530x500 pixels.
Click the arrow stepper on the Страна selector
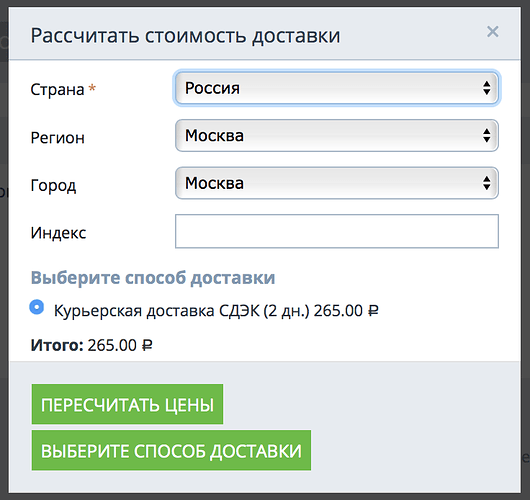[x=487, y=88]
